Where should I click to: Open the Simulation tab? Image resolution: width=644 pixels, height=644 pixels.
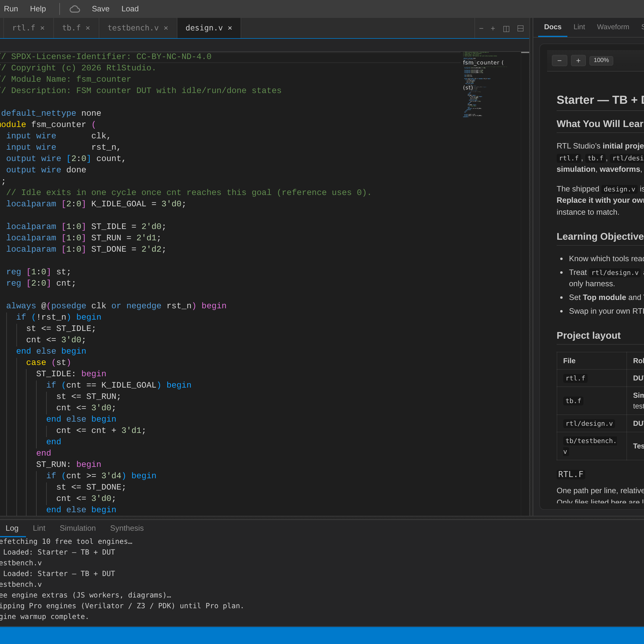point(77,528)
